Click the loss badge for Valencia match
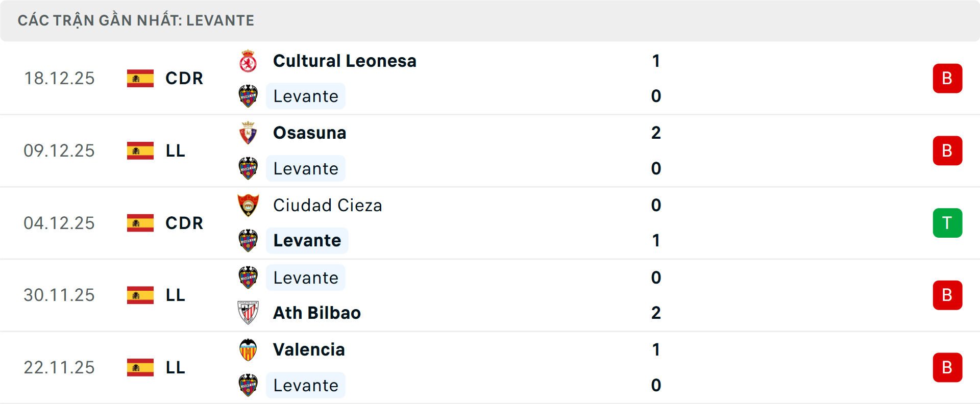The width and height of the screenshot is (980, 404). [x=947, y=367]
